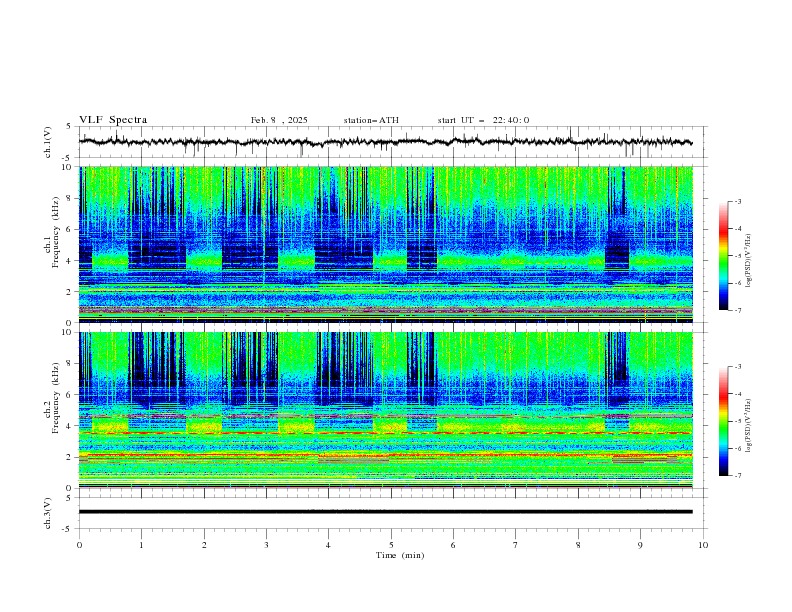Click time axis tick label "7"
This screenshot has width=792, height=612.
(x=516, y=545)
